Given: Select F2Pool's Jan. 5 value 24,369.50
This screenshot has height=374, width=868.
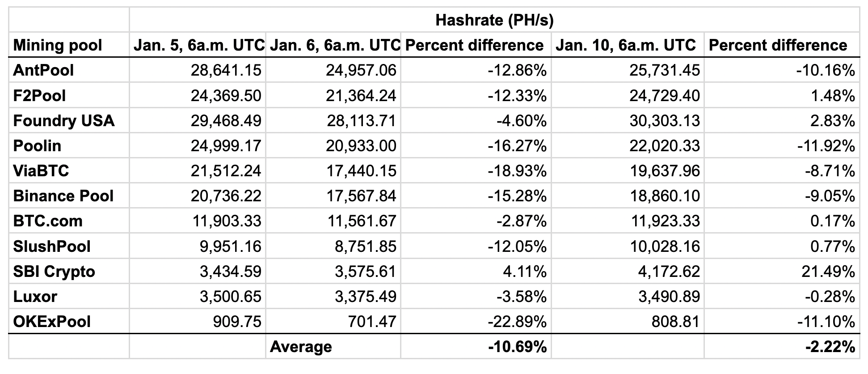Looking at the screenshot, I should [198, 96].
